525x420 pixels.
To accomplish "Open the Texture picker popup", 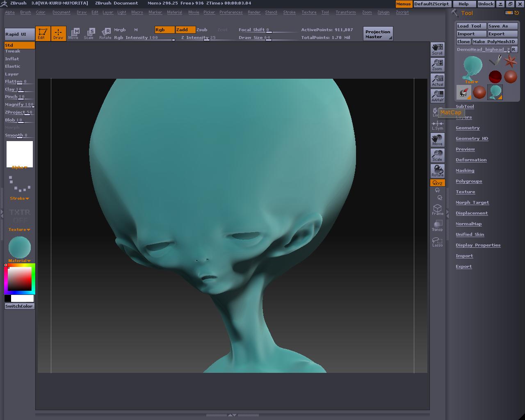I will point(20,219).
